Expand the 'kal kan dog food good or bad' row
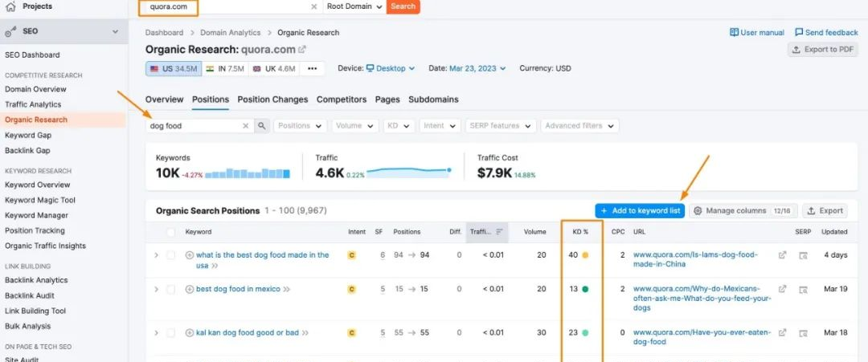The width and height of the screenshot is (868, 362). [156, 333]
